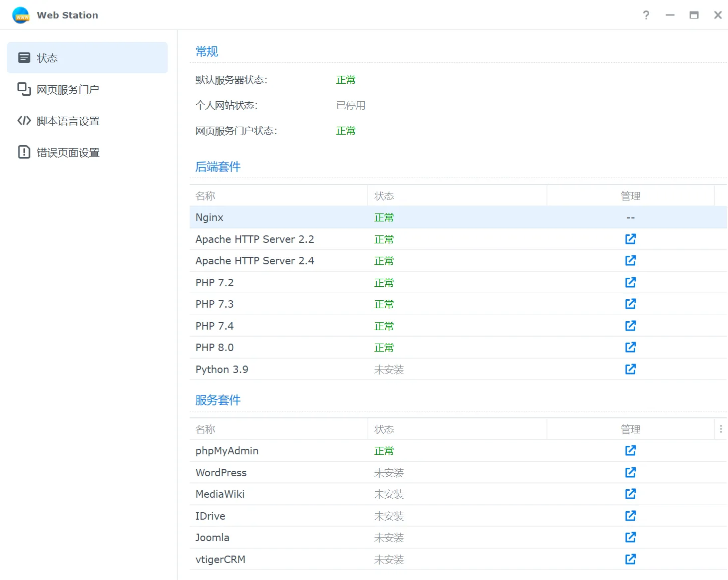Click PHP 7.3 package name
This screenshot has width=728, height=580.
pyautogui.click(x=215, y=304)
